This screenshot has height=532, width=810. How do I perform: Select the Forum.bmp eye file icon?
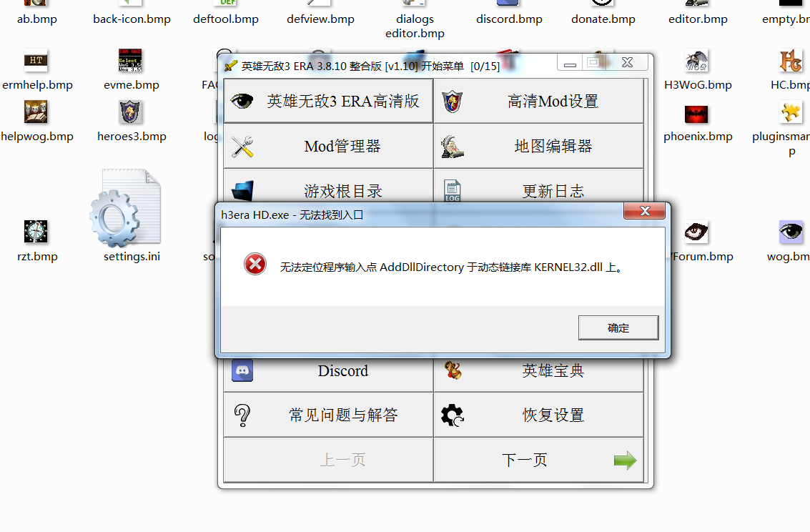click(x=696, y=232)
